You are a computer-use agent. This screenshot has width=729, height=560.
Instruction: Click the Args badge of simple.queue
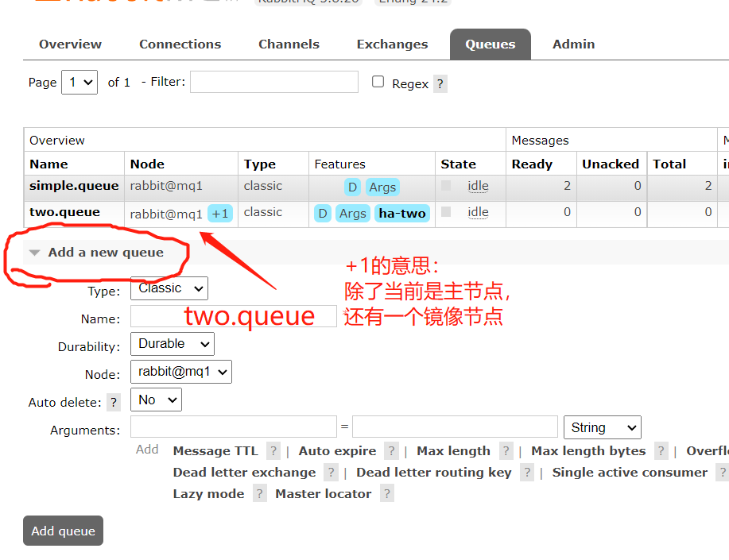382,187
